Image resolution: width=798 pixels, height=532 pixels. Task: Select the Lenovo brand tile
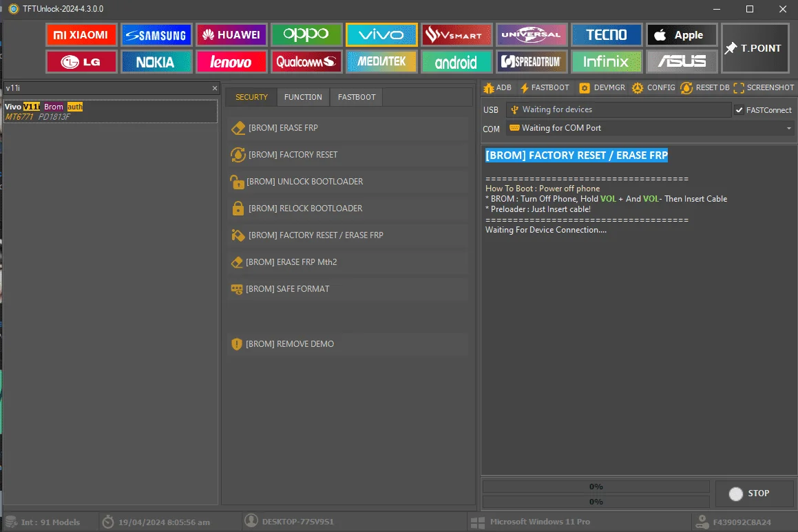pos(231,61)
